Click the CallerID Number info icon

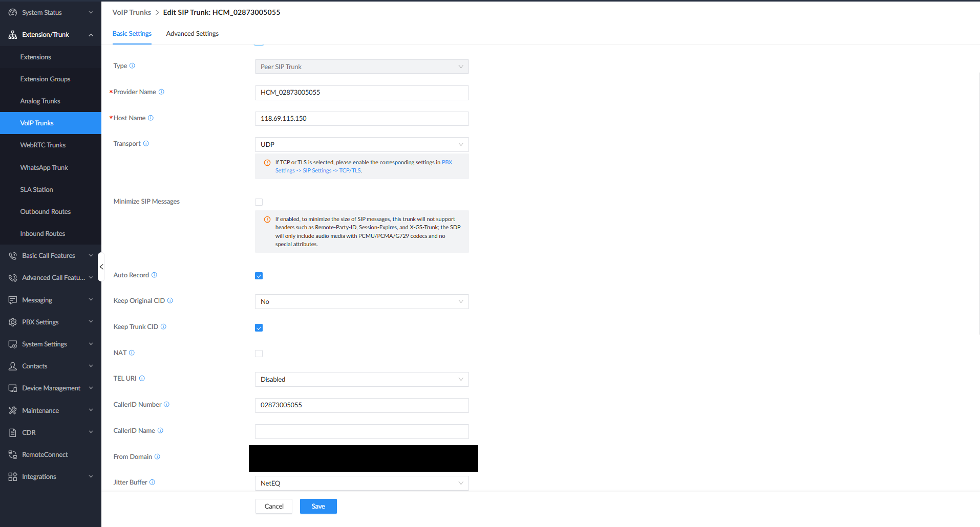[x=166, y=404]
